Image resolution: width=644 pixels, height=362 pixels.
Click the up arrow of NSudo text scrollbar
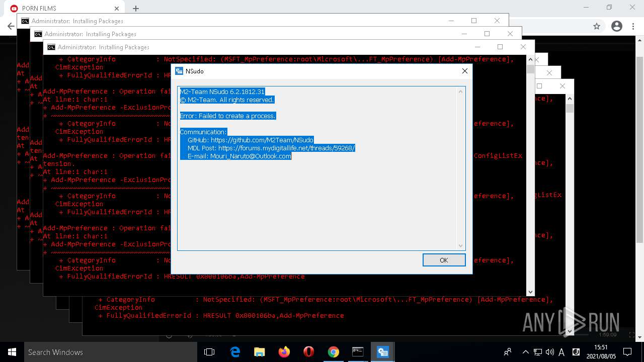[460, 92]
